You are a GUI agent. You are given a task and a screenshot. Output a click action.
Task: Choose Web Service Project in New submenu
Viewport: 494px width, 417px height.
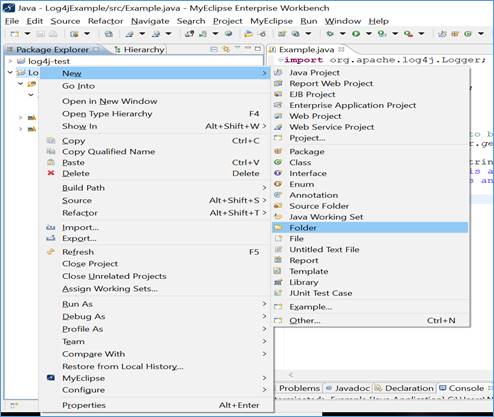pyautogui.click(x=370, y=127)
